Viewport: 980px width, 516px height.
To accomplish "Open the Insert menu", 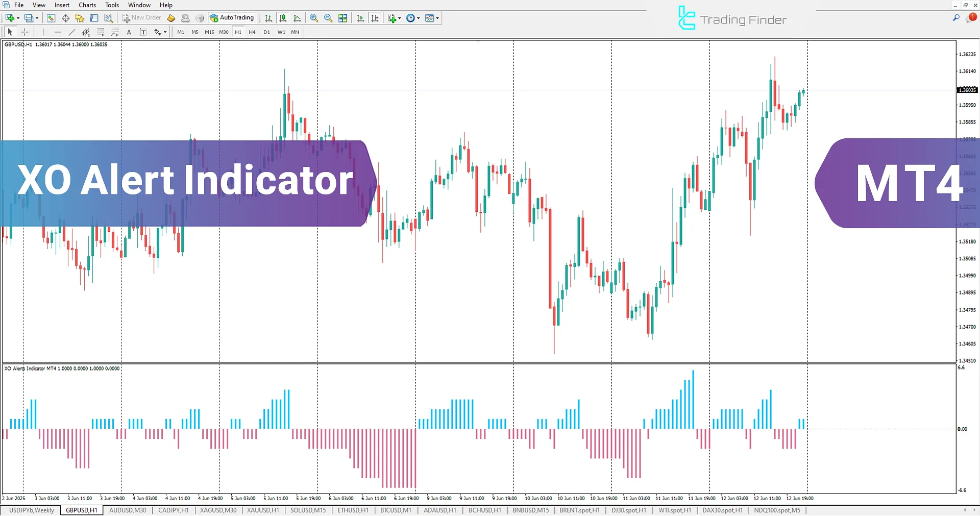I will [x=62, y=5].
